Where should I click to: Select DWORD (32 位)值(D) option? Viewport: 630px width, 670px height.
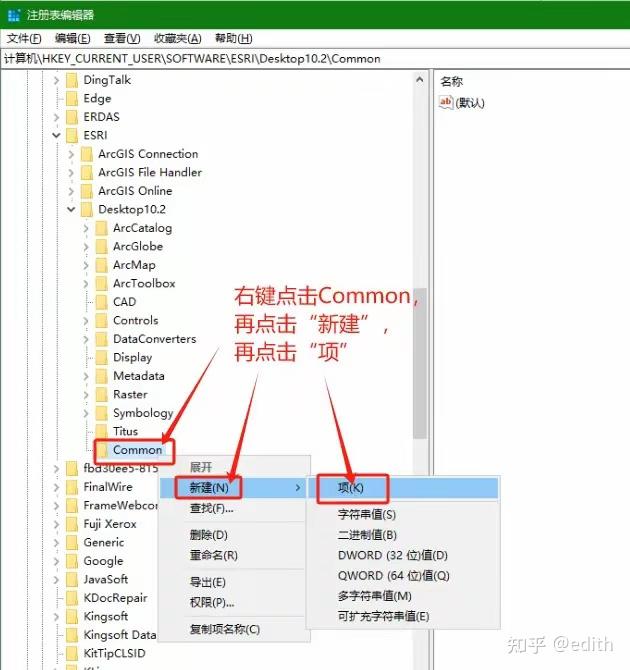click(393, 555)
